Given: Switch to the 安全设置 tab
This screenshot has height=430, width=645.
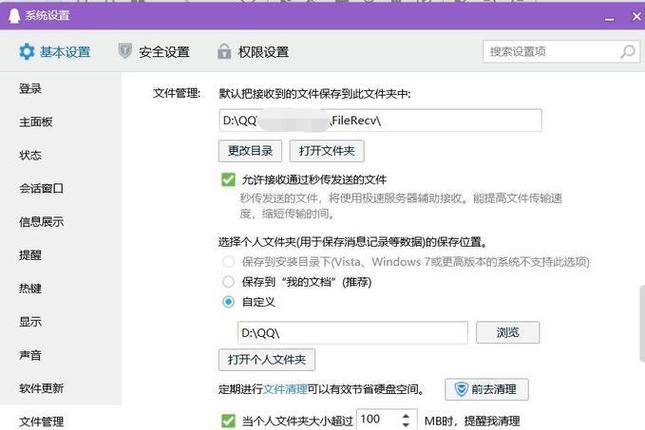Looking at the screenshot, I should pyautogui.click(x=153, y=52).
